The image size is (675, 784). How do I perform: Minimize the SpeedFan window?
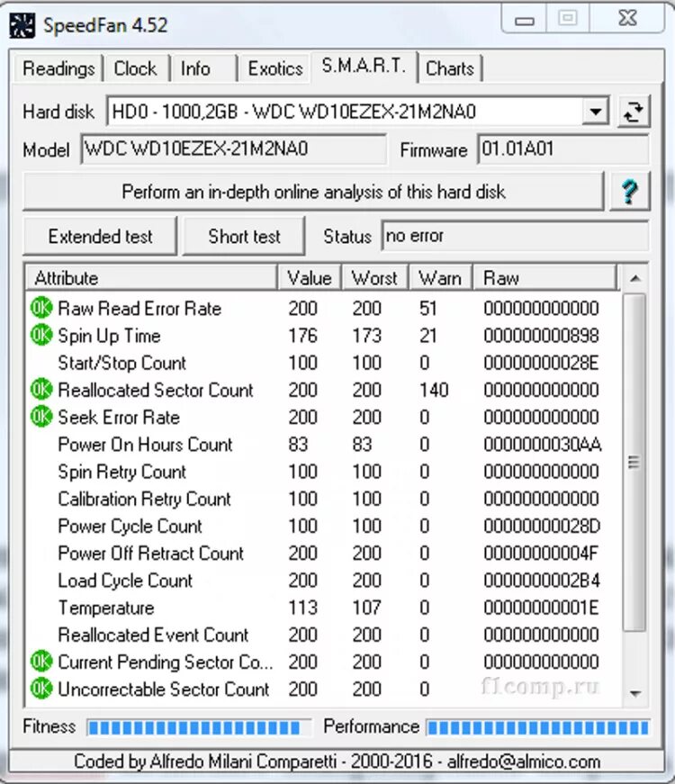525,20
